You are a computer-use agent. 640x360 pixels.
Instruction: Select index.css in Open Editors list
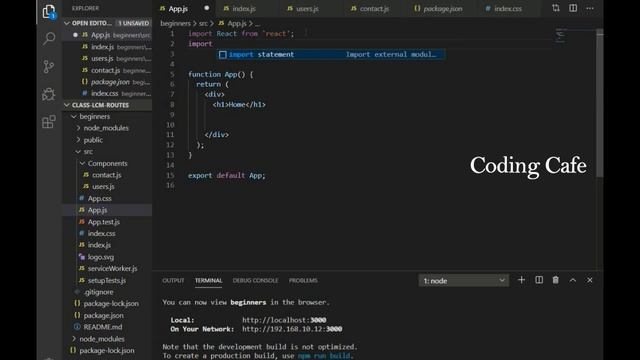pos(107,93)
